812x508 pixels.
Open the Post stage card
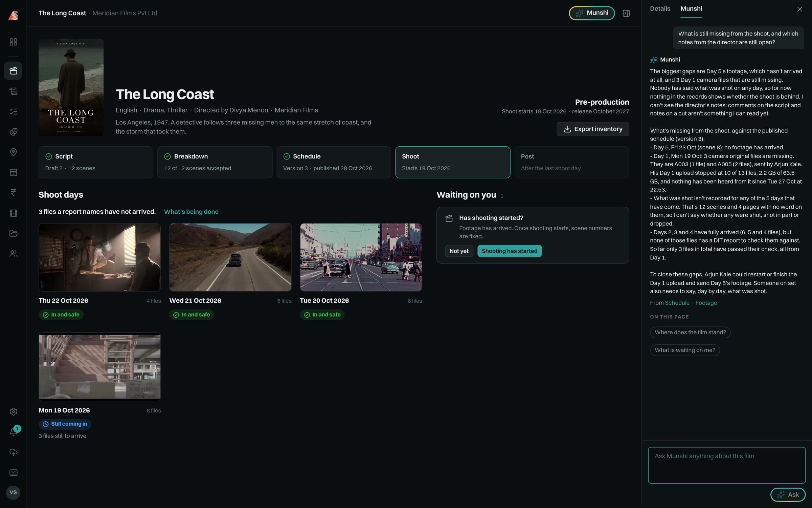[x=572, y=162]
